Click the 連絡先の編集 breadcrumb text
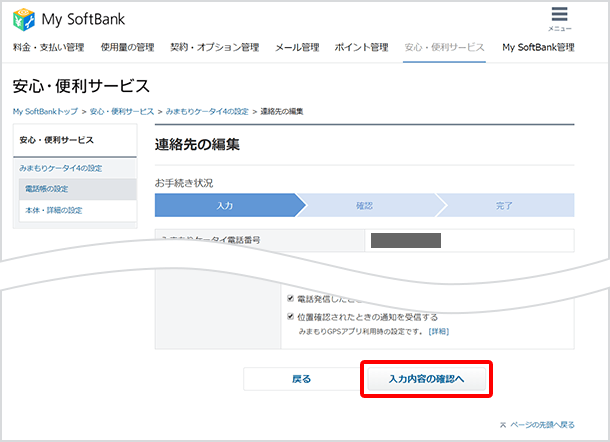The image size is (610, 442). coord(282,112)
